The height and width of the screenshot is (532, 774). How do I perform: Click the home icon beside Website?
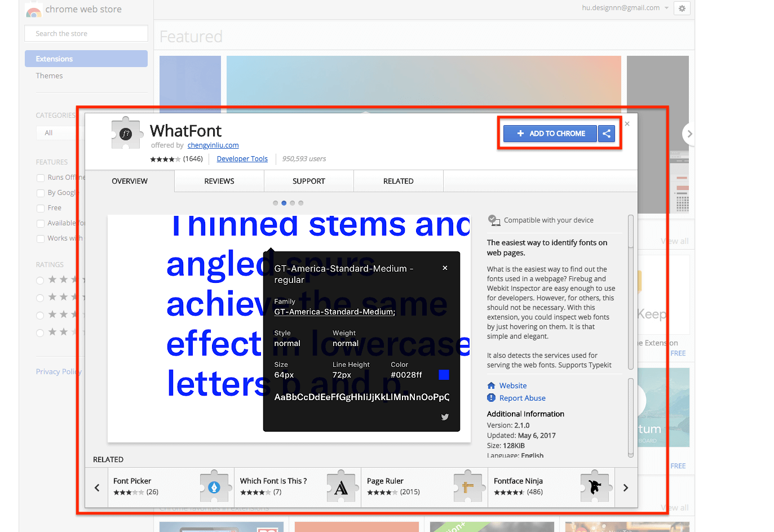[491, 385]
